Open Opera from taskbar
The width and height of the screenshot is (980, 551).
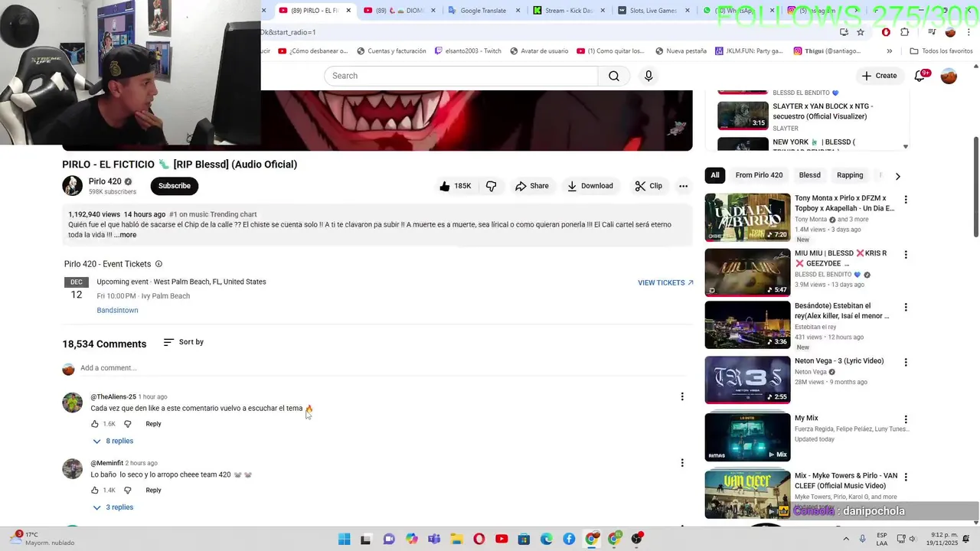click(x=479, y=540)
